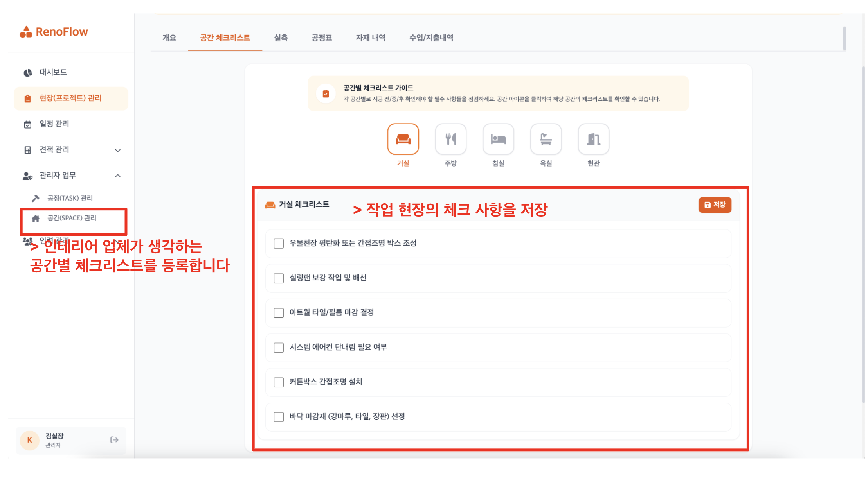The image size is (868, 484).
Task: Select the 거실 sofa space icon
Action: tap(403, 139)
